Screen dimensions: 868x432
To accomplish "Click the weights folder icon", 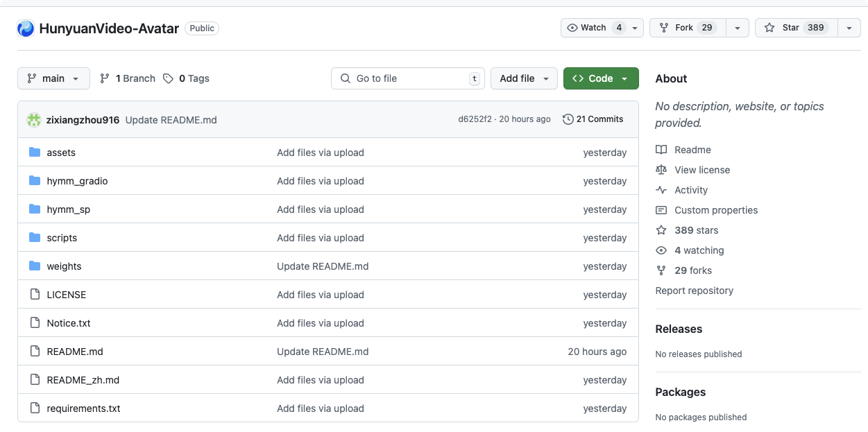I will [x=35, y=266].
